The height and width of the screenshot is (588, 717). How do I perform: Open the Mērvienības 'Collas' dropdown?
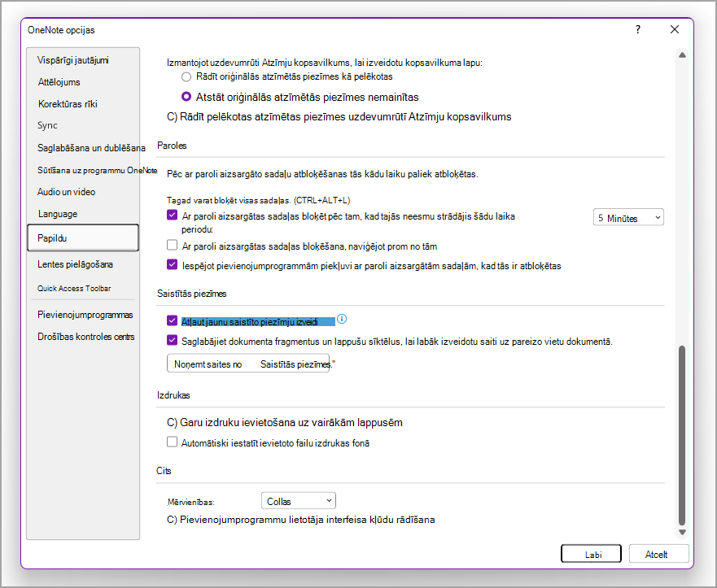click(298, 501)
